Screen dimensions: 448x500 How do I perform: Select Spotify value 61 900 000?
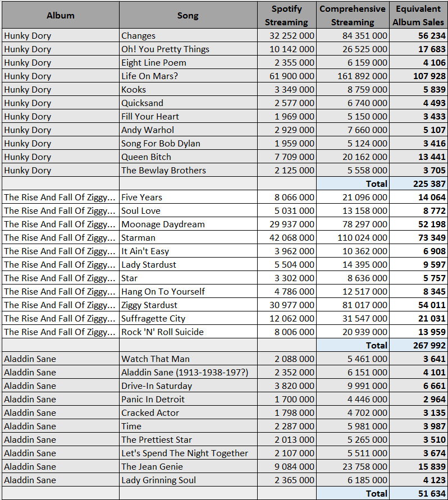pyautogui.click(x=287, y=76)
